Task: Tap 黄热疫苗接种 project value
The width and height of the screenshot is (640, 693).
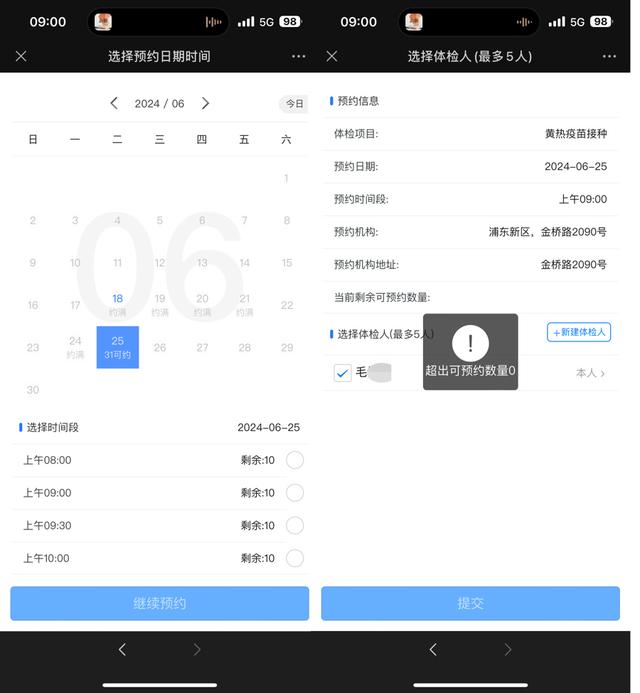Action: pyautogui.click(x=575, y=133)
